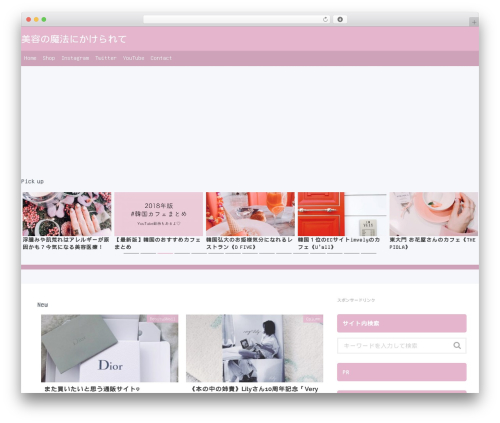Open the Lily book article image
This screenshot has width=500, height=423.
254,348
